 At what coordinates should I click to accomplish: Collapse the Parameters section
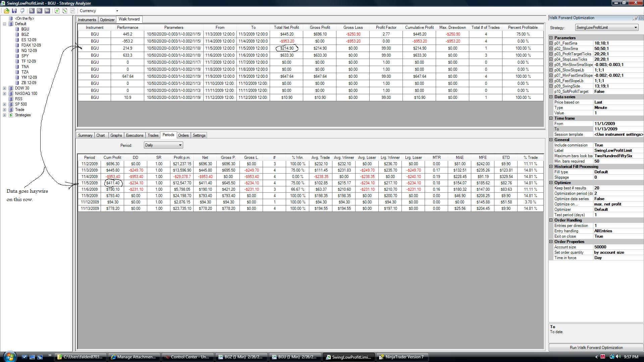point(551,38)
